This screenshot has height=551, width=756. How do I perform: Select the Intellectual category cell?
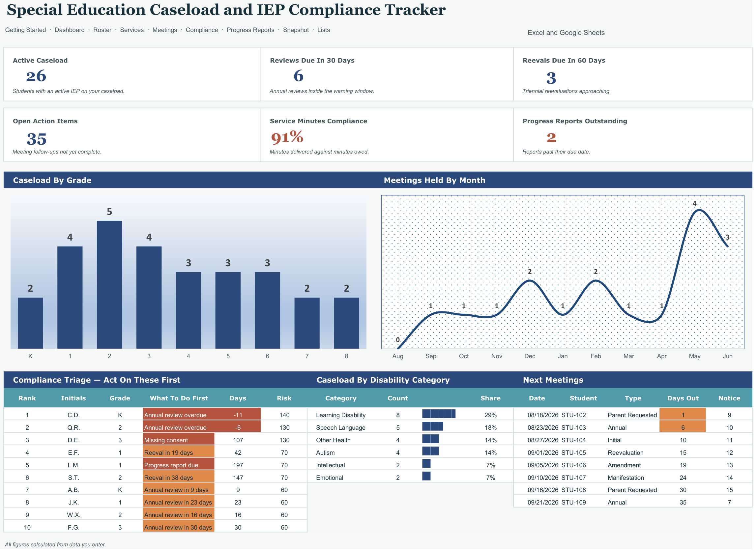[x=331, y=466]
